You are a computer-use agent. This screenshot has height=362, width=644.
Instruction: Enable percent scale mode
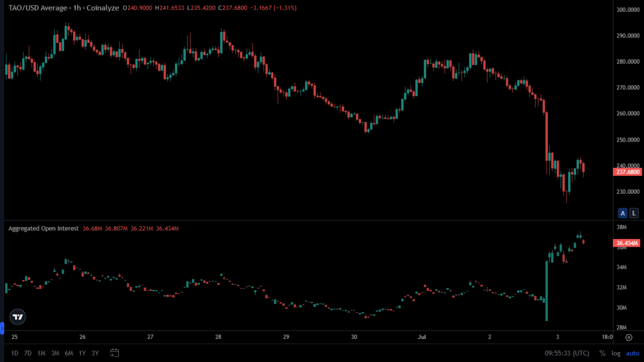click(x=602, y=353)
